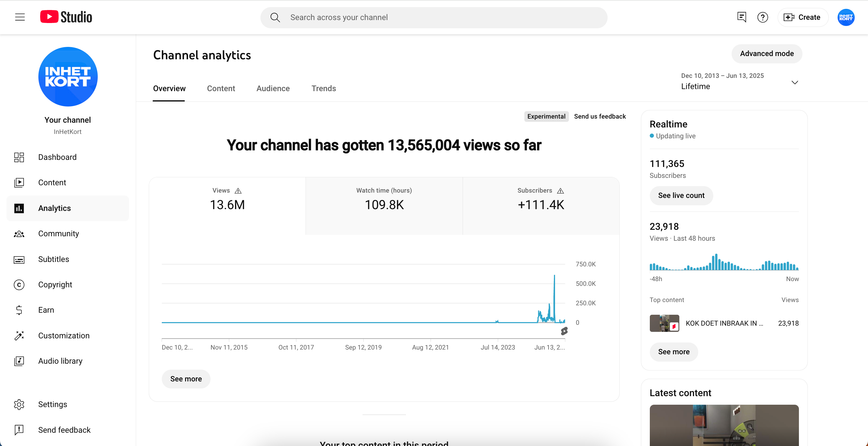The height and width of the screenshot is (446, 868).
Task: Click the InHetKort channel profile picture
Action: (68, 76)
